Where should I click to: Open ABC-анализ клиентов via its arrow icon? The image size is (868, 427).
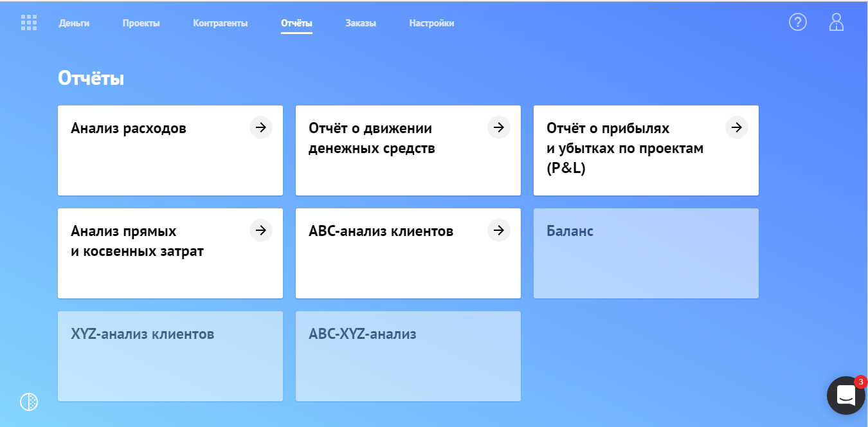click(x=498, y=230)
